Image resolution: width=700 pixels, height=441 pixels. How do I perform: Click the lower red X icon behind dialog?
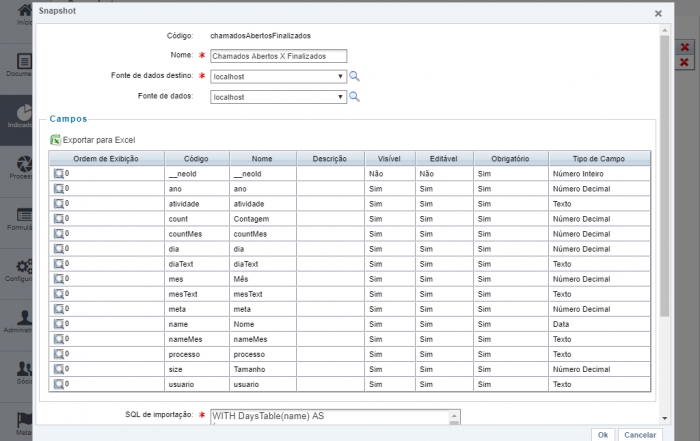(684, 62)
